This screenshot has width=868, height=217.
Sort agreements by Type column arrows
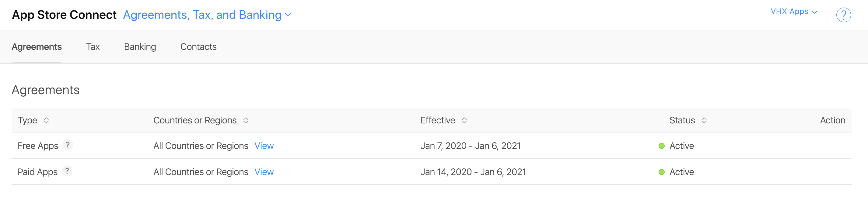pyautogui.click(x=47, y=120)
